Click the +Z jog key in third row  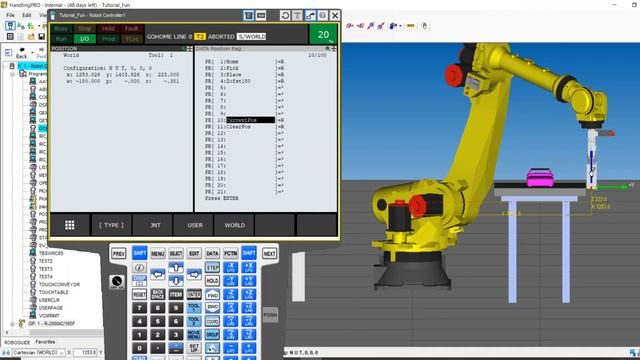click(x=249, y=294)
